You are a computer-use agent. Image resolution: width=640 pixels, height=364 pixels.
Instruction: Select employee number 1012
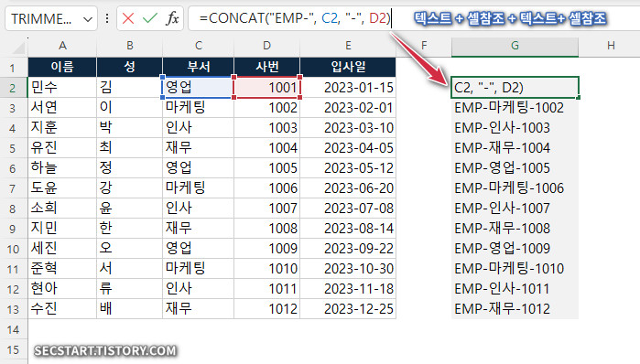(266, 308)
